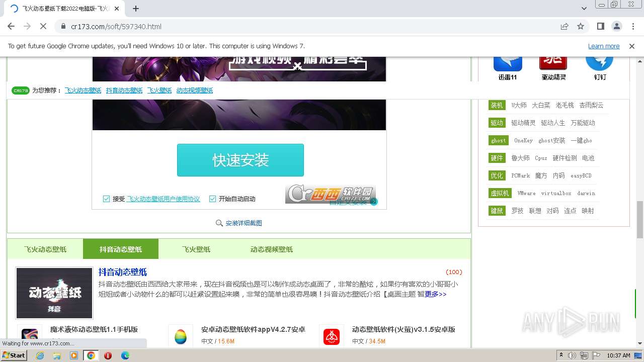Open the egg icon for 安卓动态壁纸软件
Viewport: 644px width, 362px height.
181,336
